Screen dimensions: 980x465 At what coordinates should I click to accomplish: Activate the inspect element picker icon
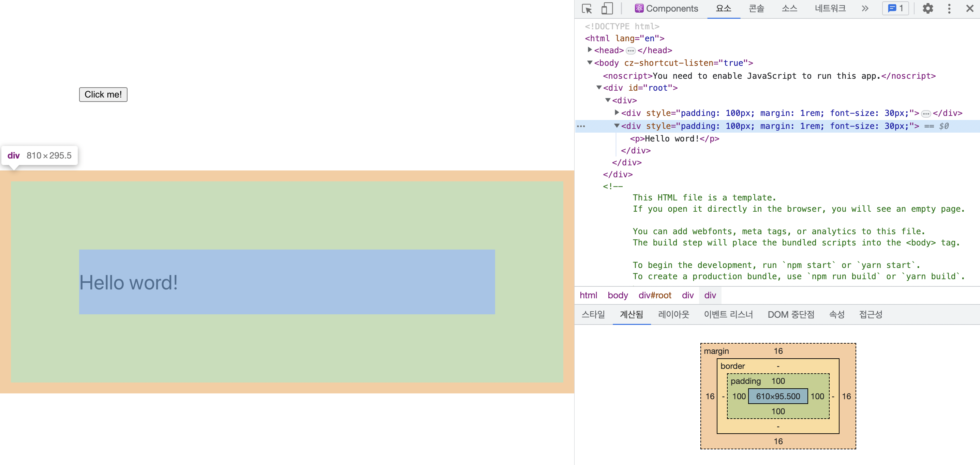click(x=587, y=9)
